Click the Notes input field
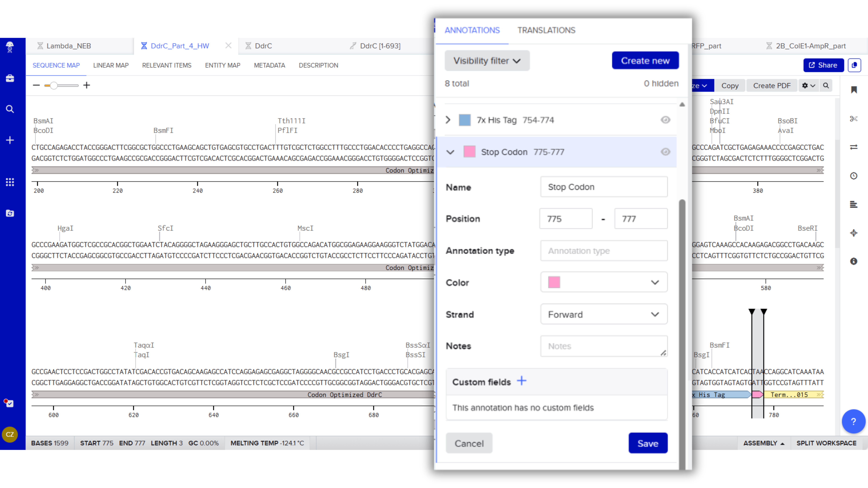This screenshot has width=868, height=488. pyautogui.click(x=604, y=346)
